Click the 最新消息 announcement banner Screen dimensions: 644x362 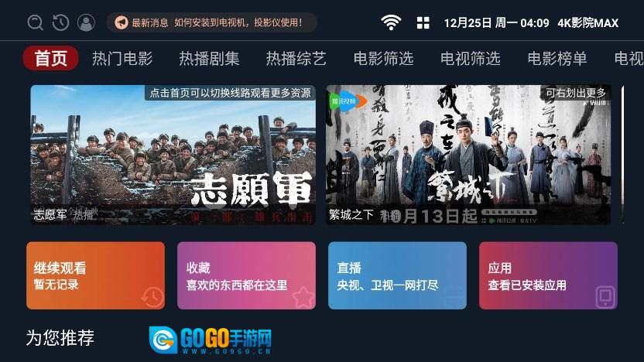tap(212, 22)
